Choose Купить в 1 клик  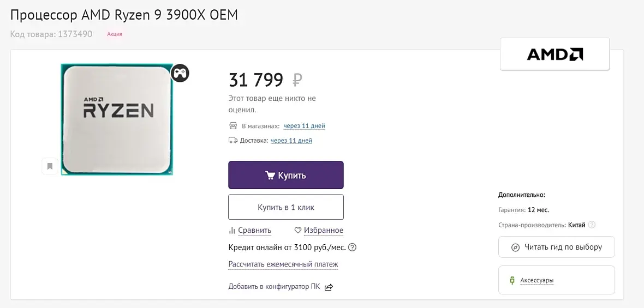click(286, 207)
